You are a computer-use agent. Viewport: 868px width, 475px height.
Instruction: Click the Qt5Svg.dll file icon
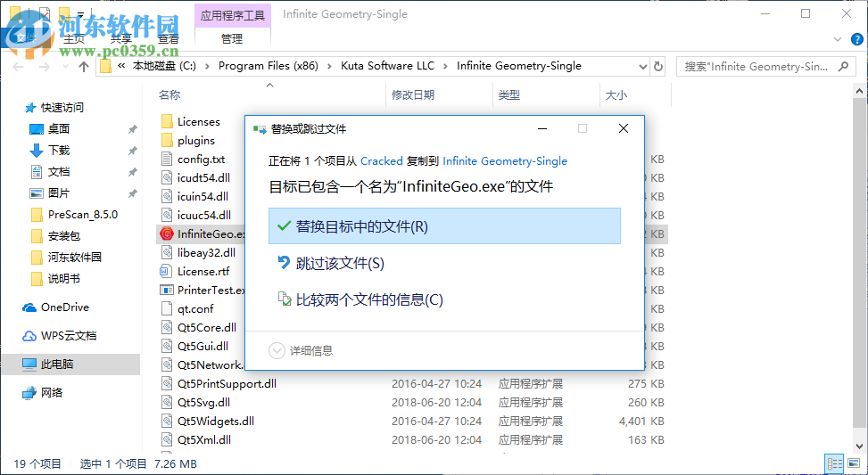pos(167,403)
